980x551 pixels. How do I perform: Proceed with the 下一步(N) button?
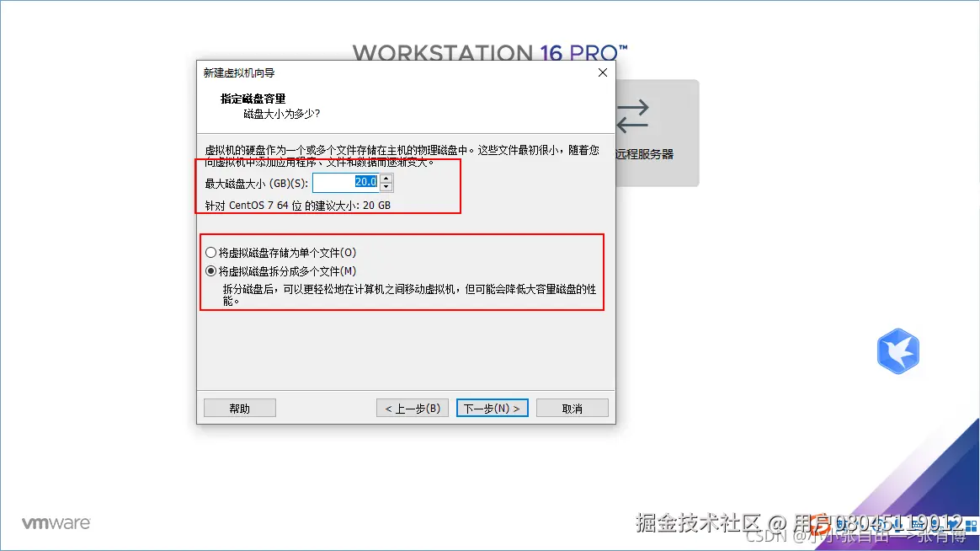pos(492,409)
